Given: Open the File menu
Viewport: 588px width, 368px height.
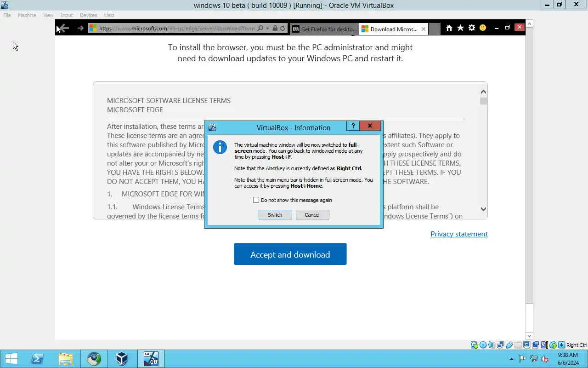Looking at the screenshot, I should [7, 15].
